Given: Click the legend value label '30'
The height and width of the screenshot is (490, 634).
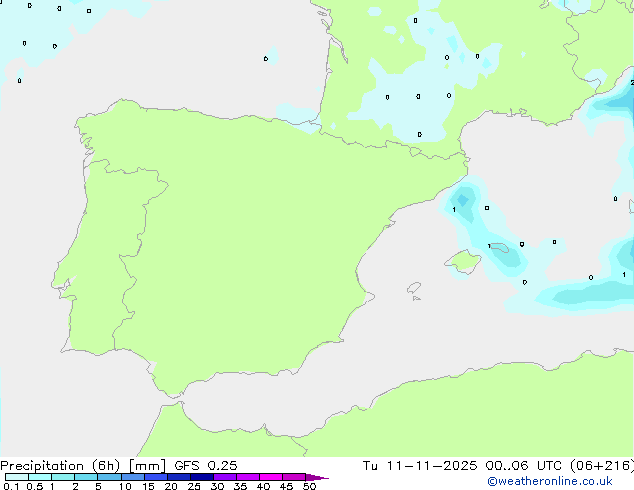Looking at the screenshot, I should 217,486.
